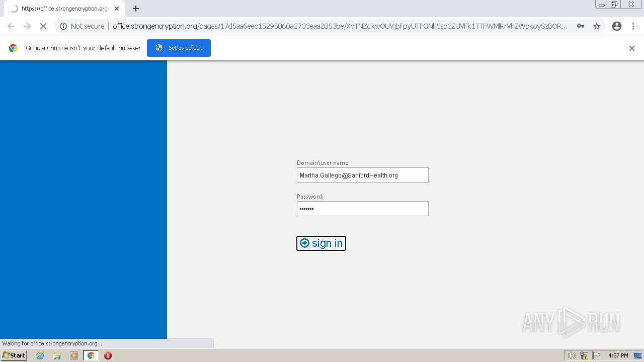Click the 4:57 PM system clock
Viewport: 644px width, 362px height.
(618, 355)
